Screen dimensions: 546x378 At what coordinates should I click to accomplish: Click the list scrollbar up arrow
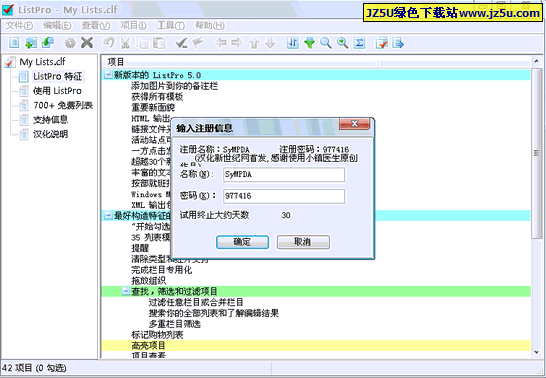[537, 62]
